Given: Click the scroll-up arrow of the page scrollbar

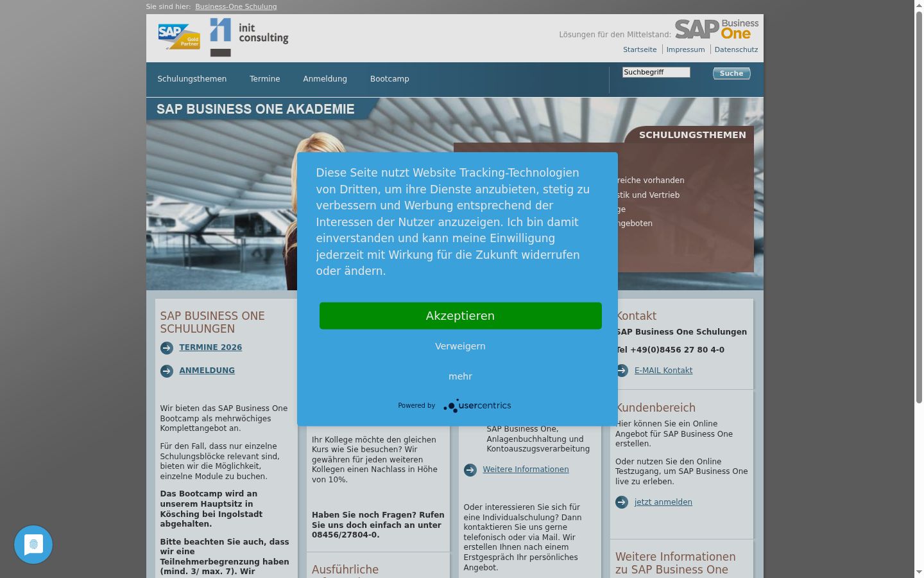Looking at the screenshot, I should coord(919,4).
